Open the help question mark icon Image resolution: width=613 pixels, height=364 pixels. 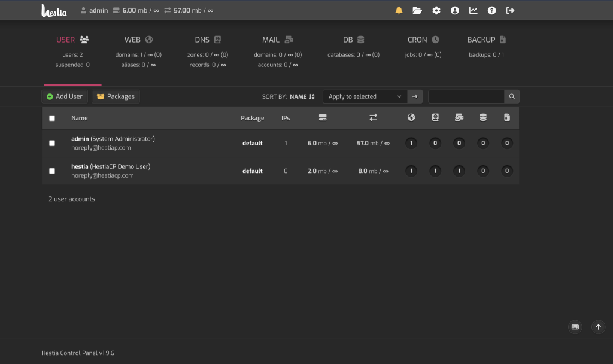(492, 11)
